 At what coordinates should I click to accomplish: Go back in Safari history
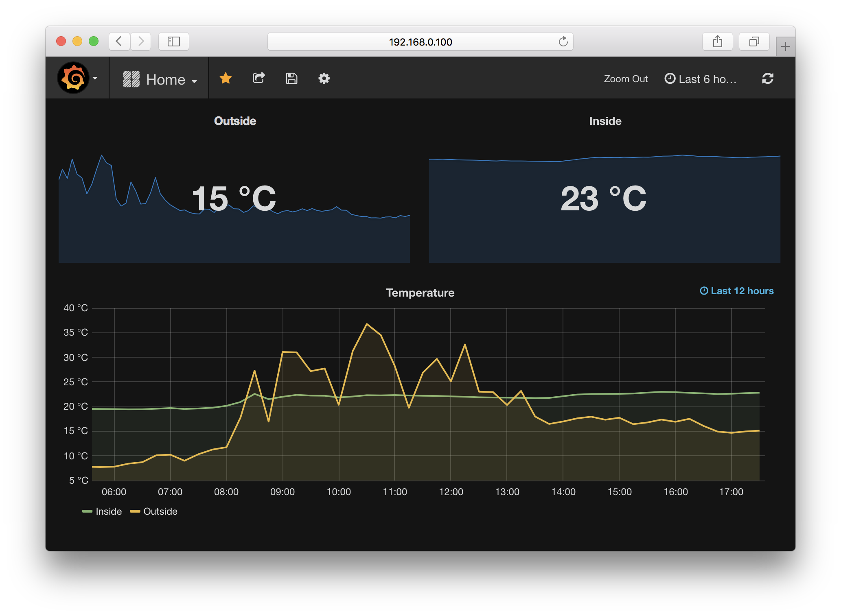119,42
